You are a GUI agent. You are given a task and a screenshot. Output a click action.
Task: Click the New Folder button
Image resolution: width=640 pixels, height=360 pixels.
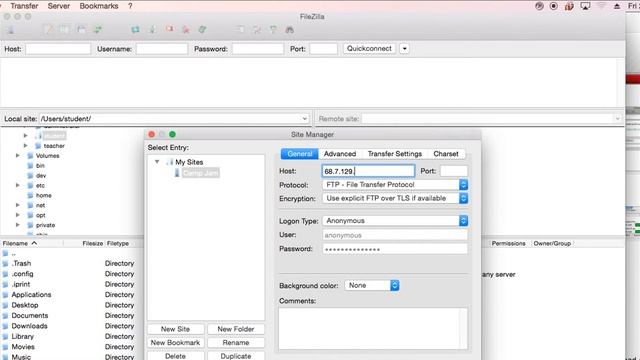236,329
